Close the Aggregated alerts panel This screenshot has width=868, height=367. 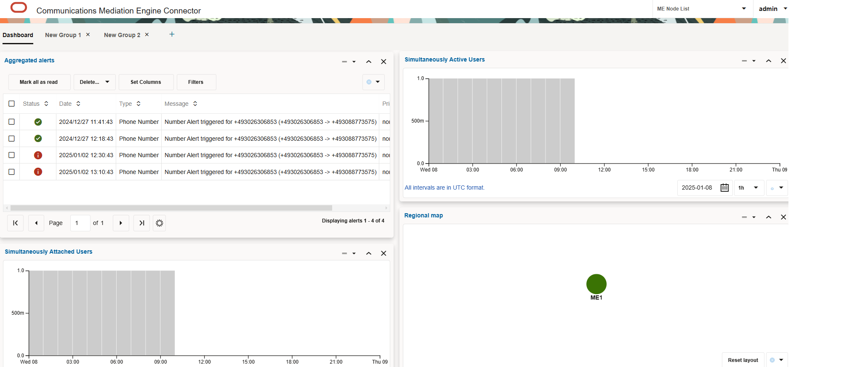pyautogui.click(x=383, y=62)
